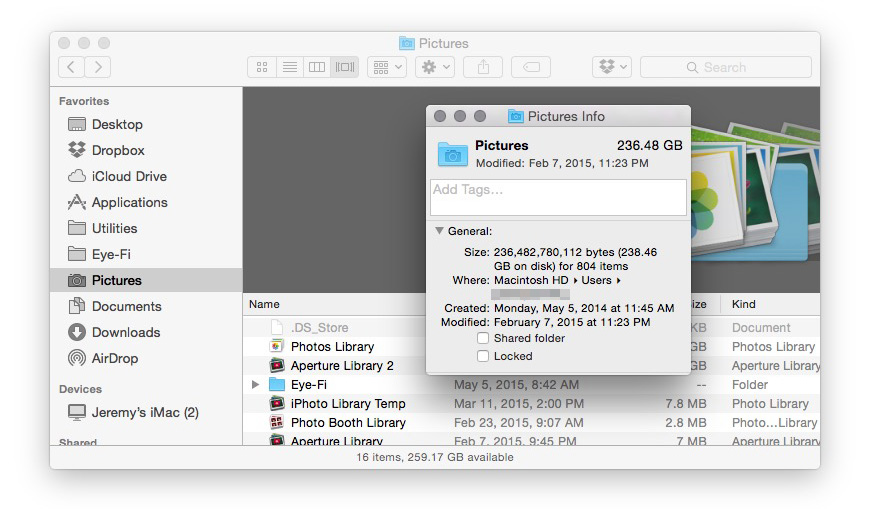
Task: Open Eye-Fi folder in the sidebar
Action: [x=111, y=254]
